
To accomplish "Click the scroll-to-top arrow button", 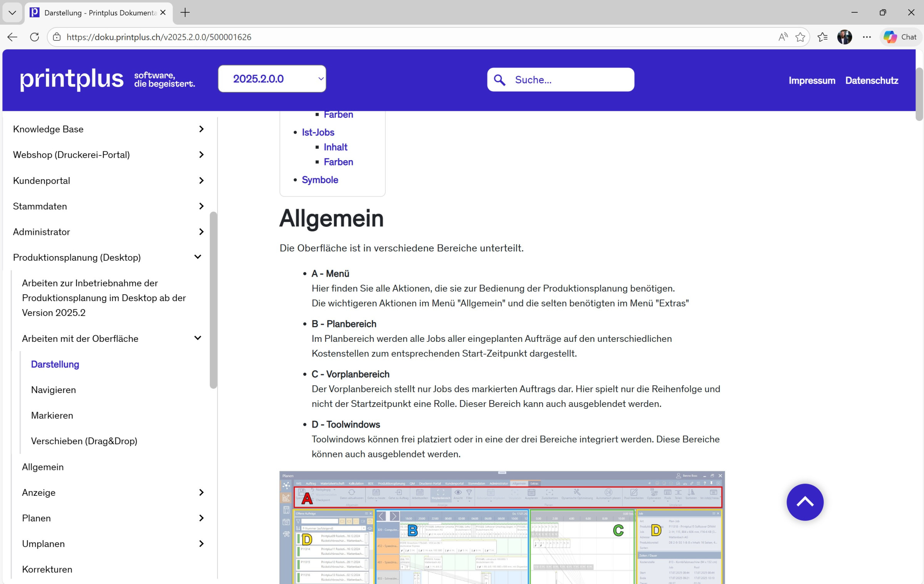I will [x=805, y=502].
